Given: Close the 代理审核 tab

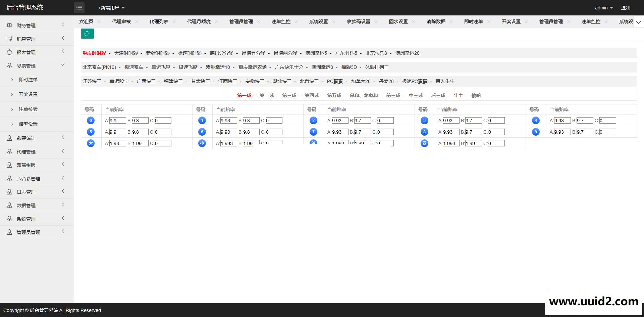Looking at the screenshot, I should (x=137, y=21).
